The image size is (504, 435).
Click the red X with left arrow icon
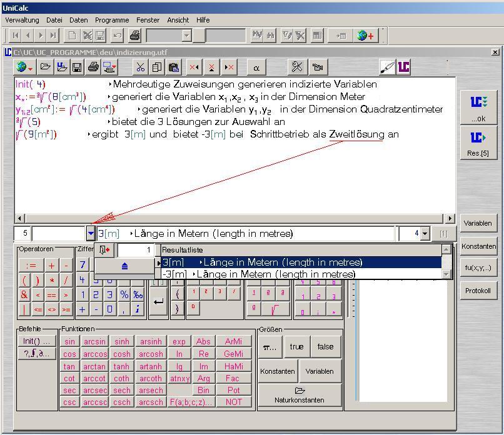click(194, 67)
